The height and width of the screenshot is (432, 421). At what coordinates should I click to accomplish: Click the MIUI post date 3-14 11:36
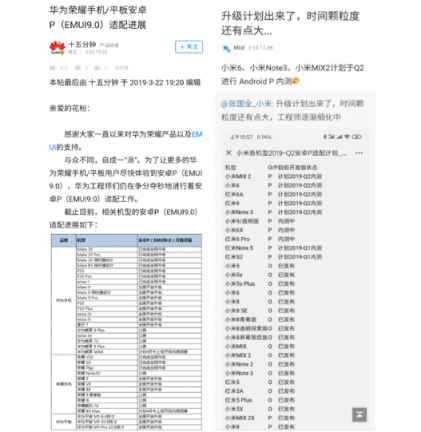click(260, 48)
